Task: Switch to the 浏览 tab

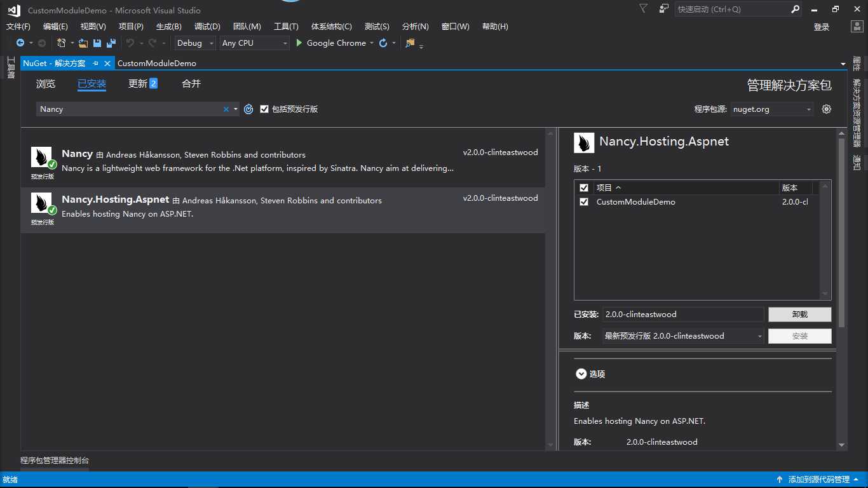Action: pyautogui.click(x=46, y=84)
